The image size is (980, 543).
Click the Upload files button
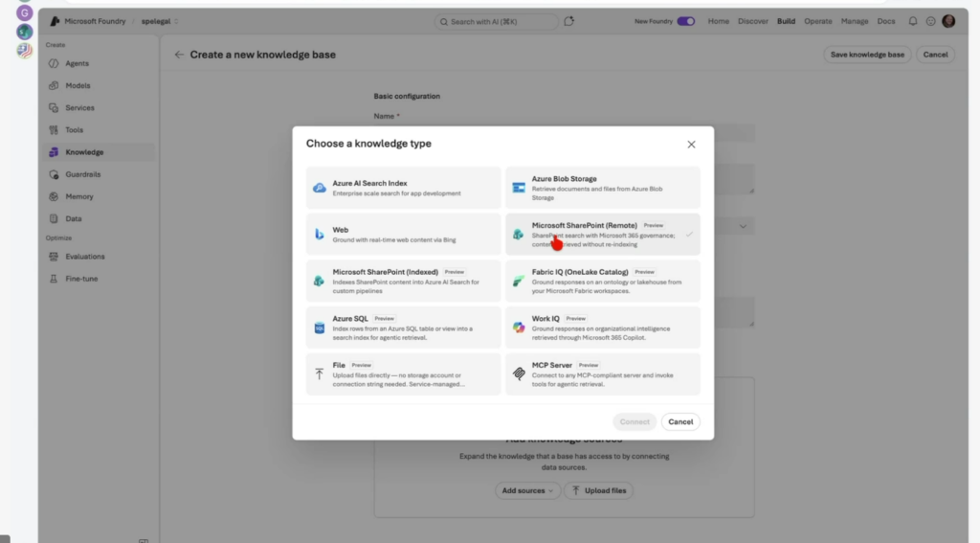599,490
